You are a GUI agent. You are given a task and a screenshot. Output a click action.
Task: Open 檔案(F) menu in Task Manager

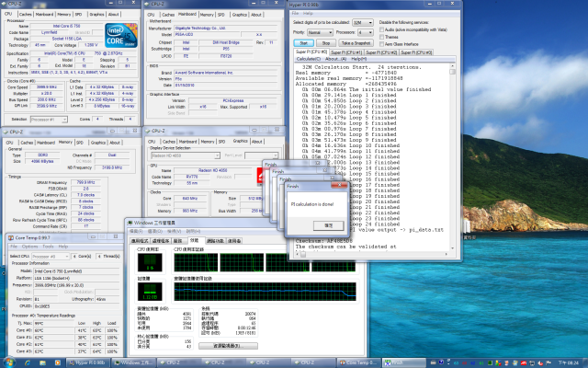136,231
